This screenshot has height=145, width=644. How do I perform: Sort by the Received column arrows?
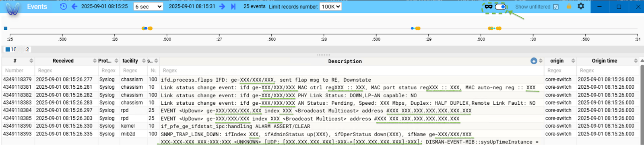pyautogui.click(x=95, y=61)
